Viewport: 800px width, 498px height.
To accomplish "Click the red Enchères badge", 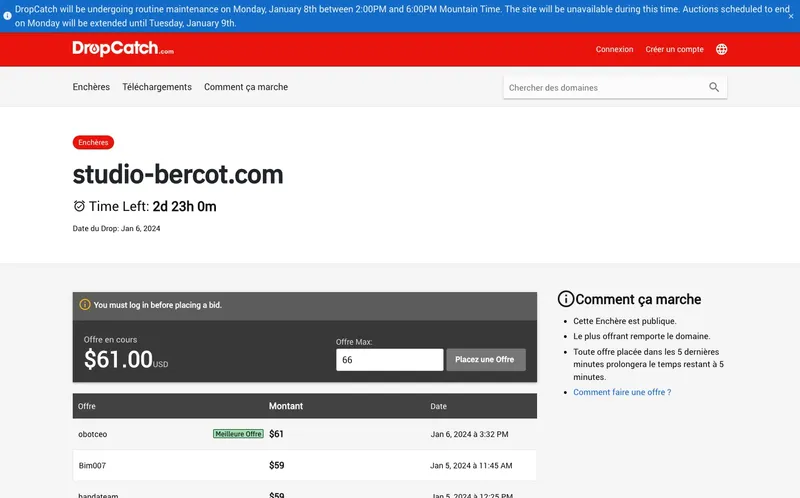I will point(93,143).
